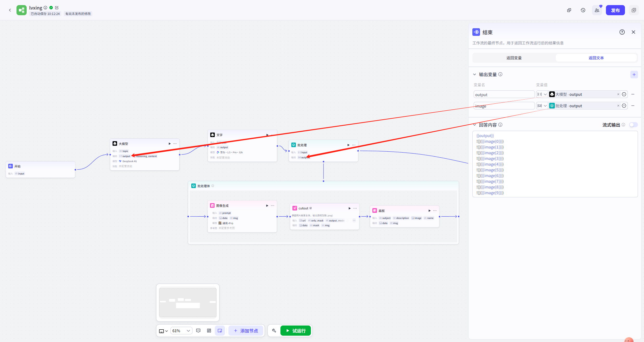Open the comment bubble icon in the bottom toolbar
Image resolution: width=644 pixels, height=342 pixels.
[x=198, y=331]
